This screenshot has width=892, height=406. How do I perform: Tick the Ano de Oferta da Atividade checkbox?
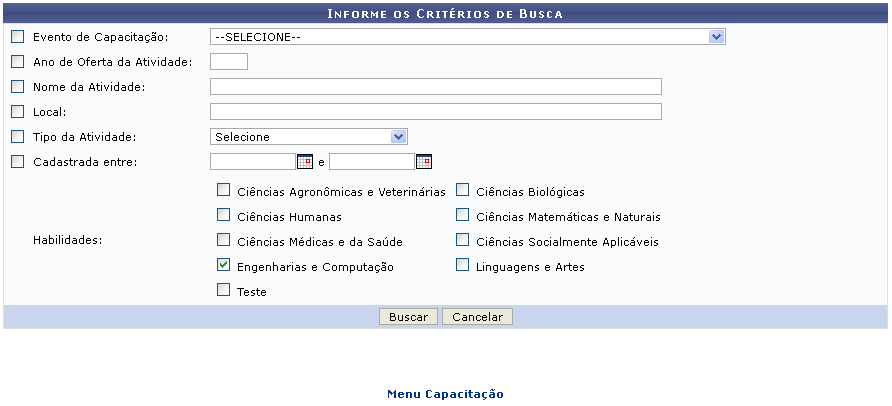click(17, 62)
